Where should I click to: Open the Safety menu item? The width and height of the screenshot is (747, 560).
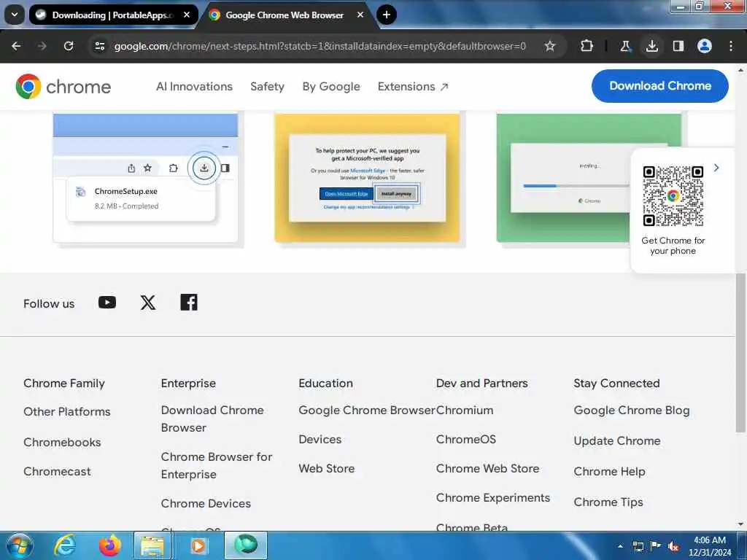[x=267, y=87]
